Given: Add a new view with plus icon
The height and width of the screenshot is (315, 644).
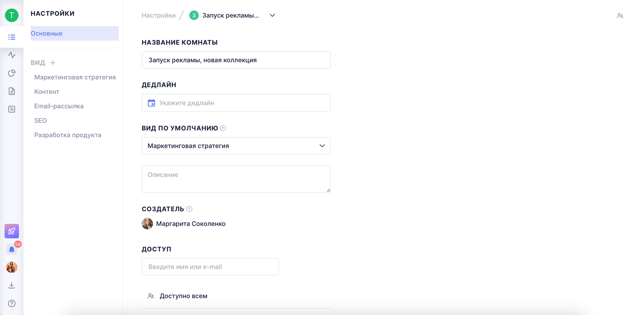Looking at the screenshot, I should click(53, 63).
